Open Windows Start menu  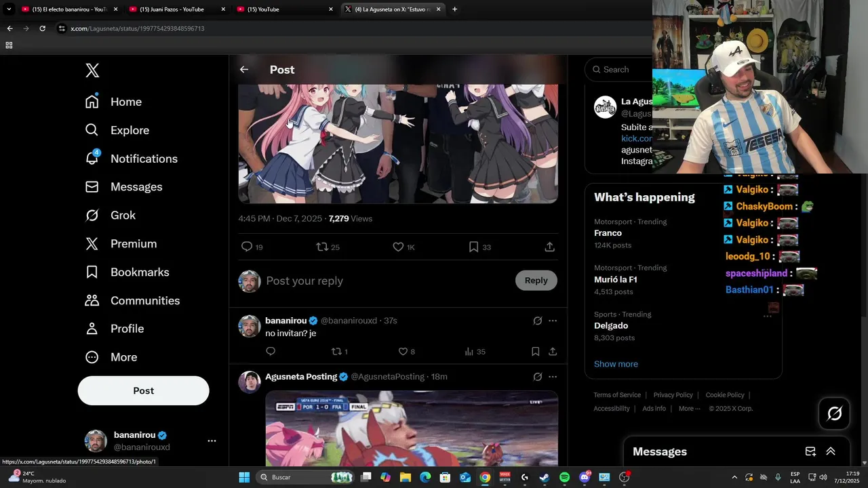pyautogui.click(x=244, y=477)
